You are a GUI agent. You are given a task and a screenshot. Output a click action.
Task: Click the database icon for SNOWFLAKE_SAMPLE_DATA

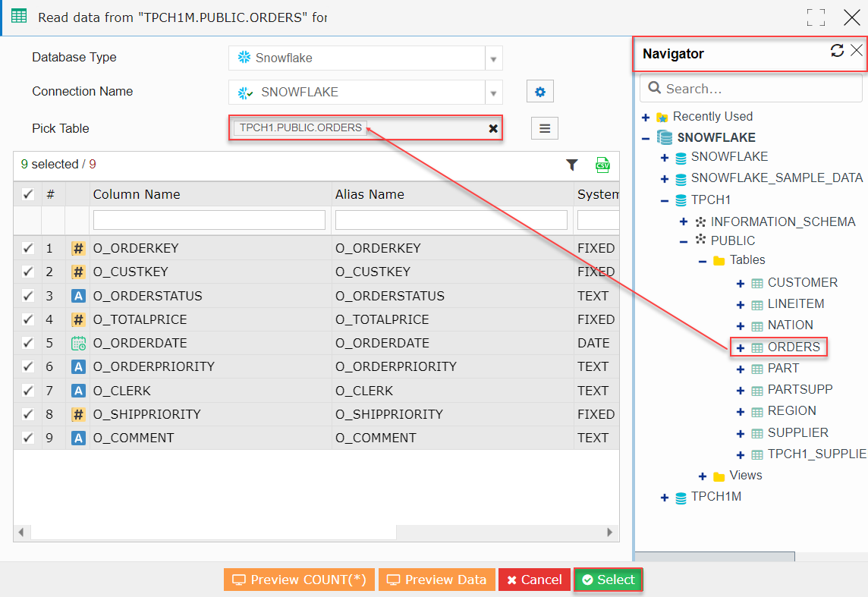point(681,179)
